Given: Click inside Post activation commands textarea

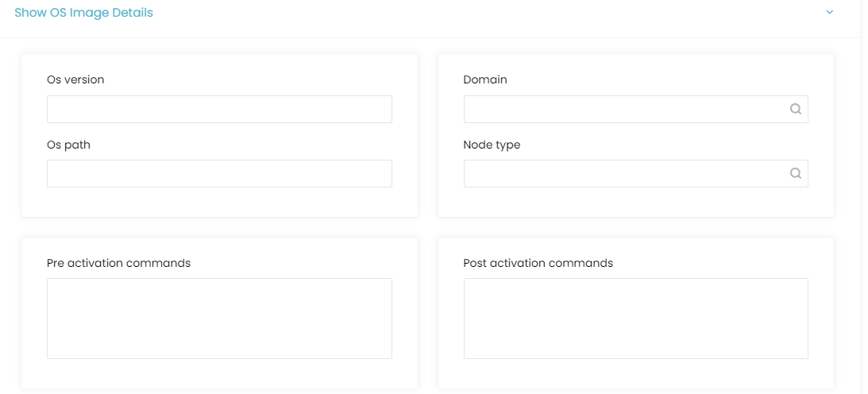Looking at the screenshot, I should (x=635, y=319).
